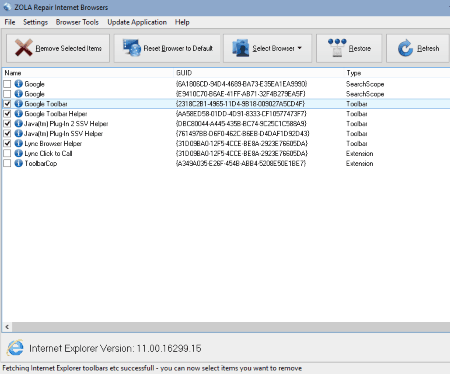Click GUID starting with DBC80044
This screenshot has height=374, width=450.
[x=241, y=124]
